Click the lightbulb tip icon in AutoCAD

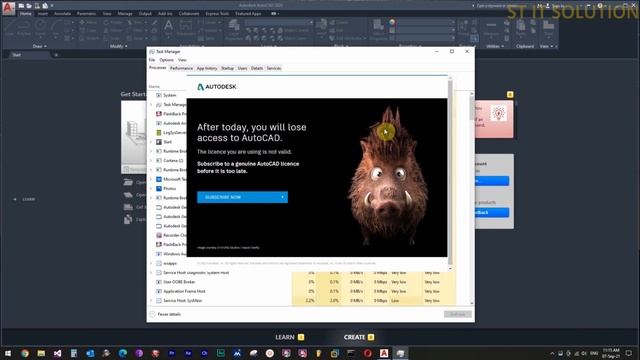(498, 113)
